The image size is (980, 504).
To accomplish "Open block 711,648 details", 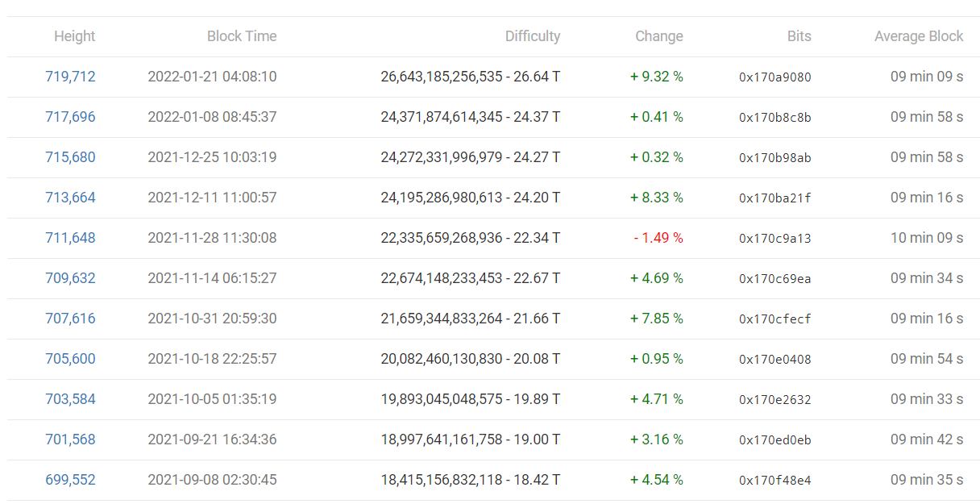I will tap(70, 238).
